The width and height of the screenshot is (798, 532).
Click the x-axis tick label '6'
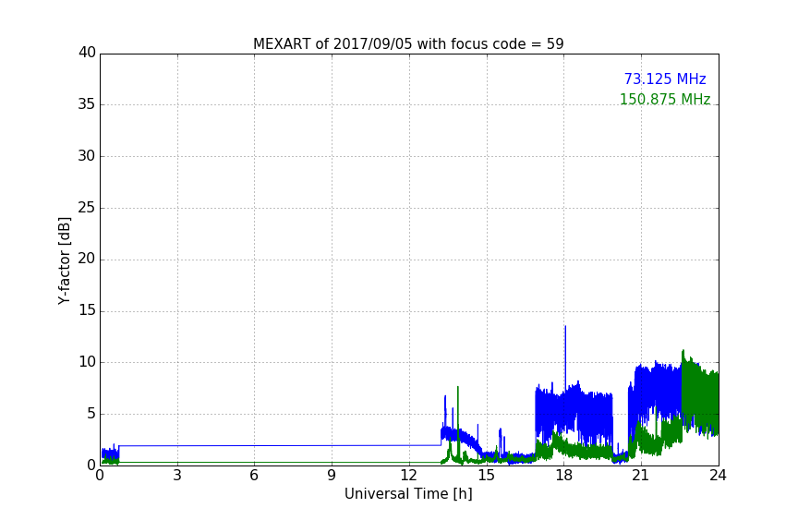click(255, 476)
